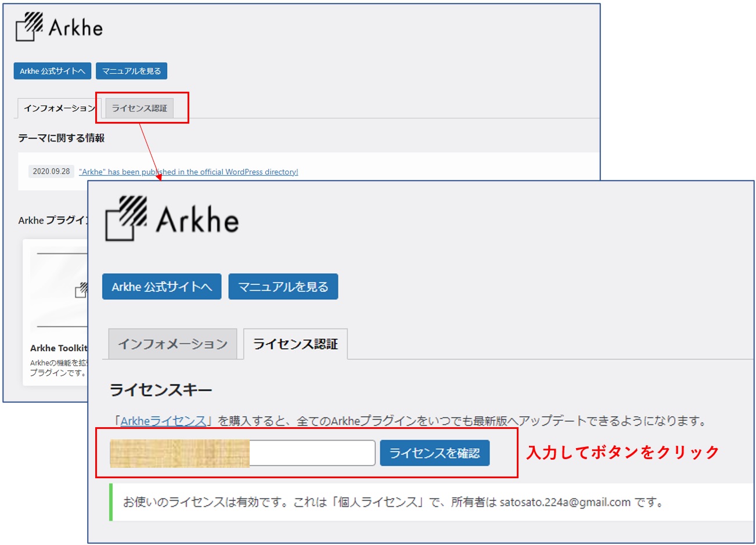The image size is (756, 545).
Task: Click the 2020.09.28 date label
Action: (51, 171)
